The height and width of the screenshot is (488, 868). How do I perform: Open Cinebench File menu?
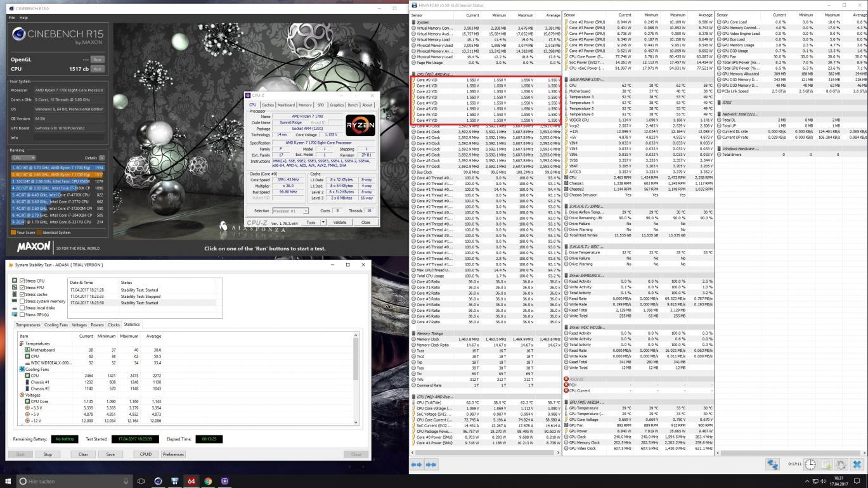[x=11, y=18]
